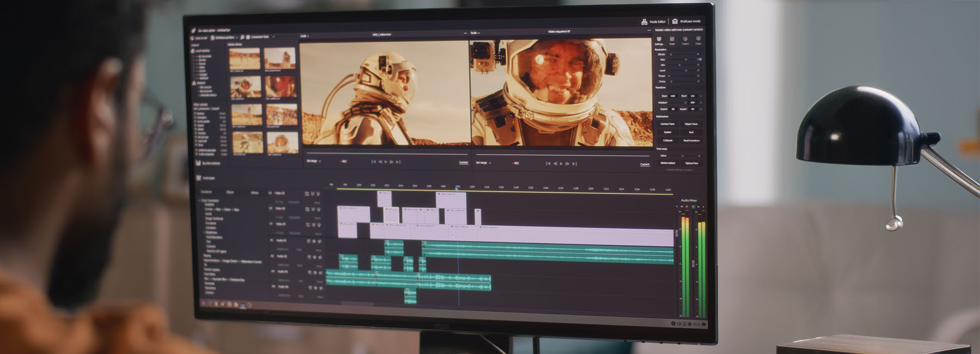
Task: Toggle the Min parameter switch
Action: point(699,64)
